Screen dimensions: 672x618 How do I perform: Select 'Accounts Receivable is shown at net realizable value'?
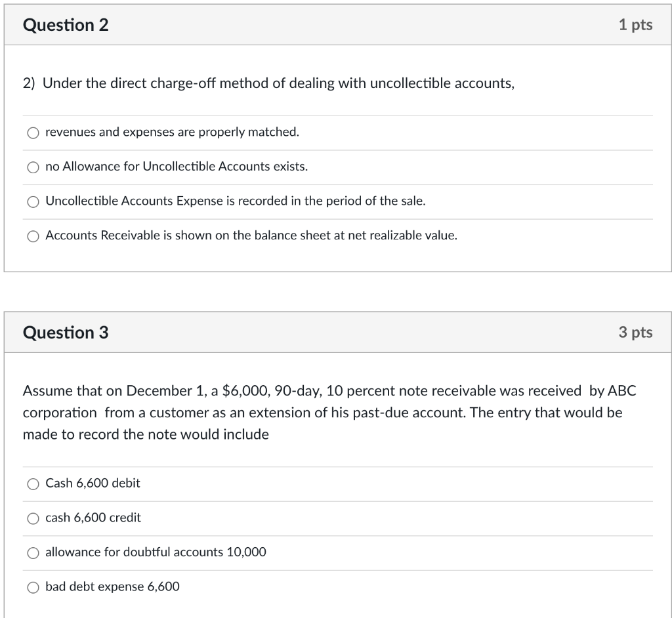click(x=33, y=236)
